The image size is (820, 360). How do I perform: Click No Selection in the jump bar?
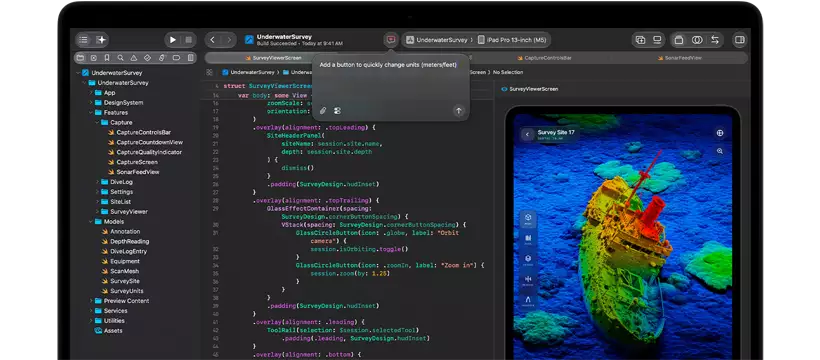[508, 72]
